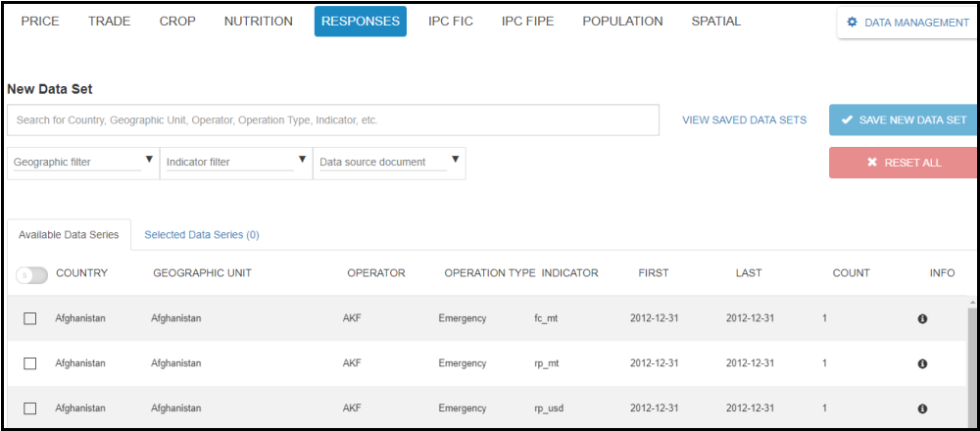Click the info icon for the rp_usd row
This screenshot has width=980, height=431.
922,408
